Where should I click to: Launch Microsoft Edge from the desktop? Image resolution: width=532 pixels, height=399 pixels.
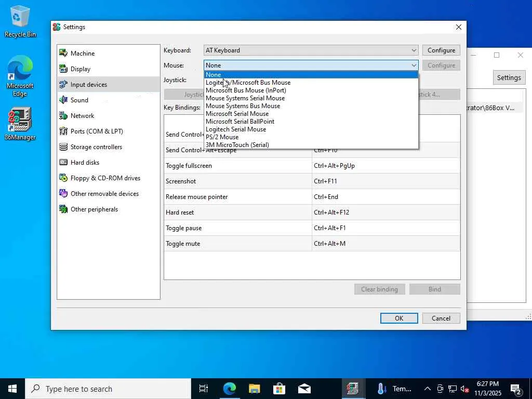pos(20,76)
